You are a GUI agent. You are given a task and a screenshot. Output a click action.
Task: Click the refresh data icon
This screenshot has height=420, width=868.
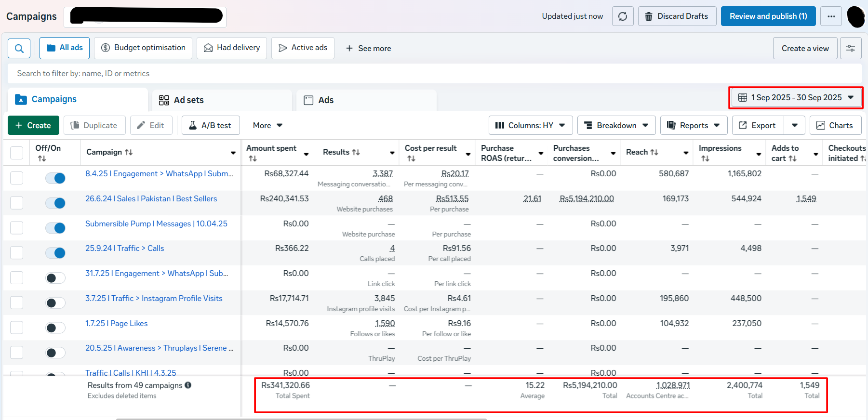[x=623, y=16]
